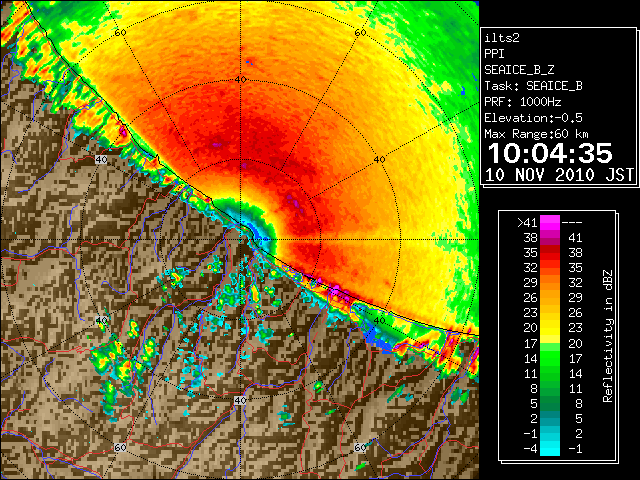640x480 pixels.
Task: Pick the red 35–38 dBZ legend swatch
Action: click(550, 253)
